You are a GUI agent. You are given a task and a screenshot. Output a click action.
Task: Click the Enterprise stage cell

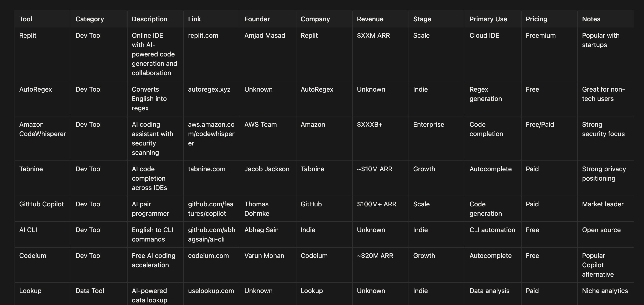[x=428, y=125]
